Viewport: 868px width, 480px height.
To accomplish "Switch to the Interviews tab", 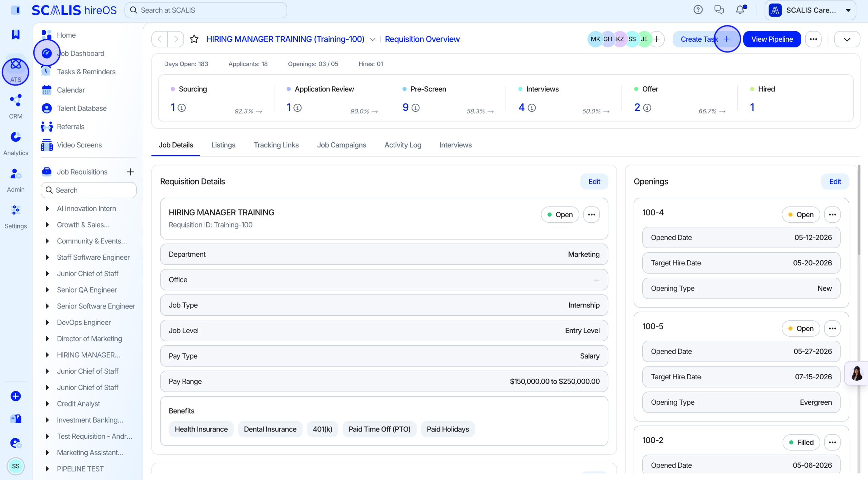I will [455, 145].
